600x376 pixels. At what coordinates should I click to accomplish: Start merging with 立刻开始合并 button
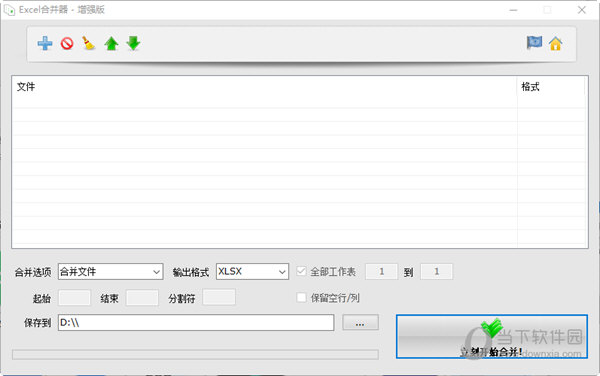point(492,337)
